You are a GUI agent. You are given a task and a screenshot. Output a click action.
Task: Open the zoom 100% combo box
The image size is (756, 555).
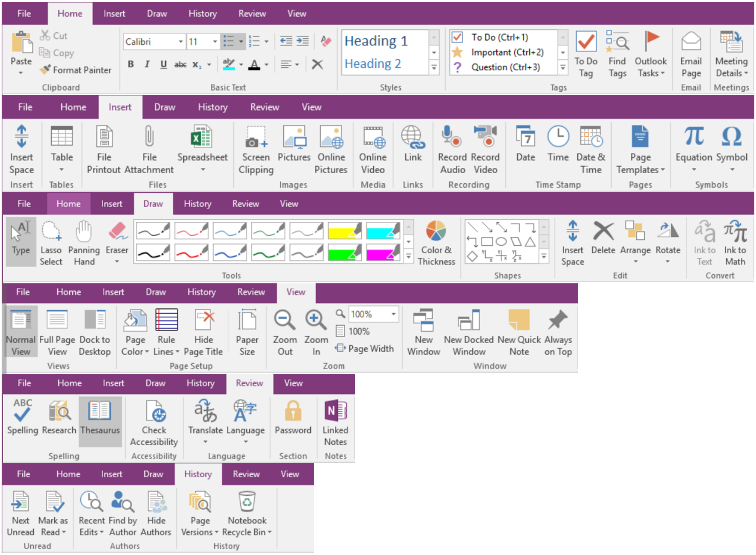point(373,314)
